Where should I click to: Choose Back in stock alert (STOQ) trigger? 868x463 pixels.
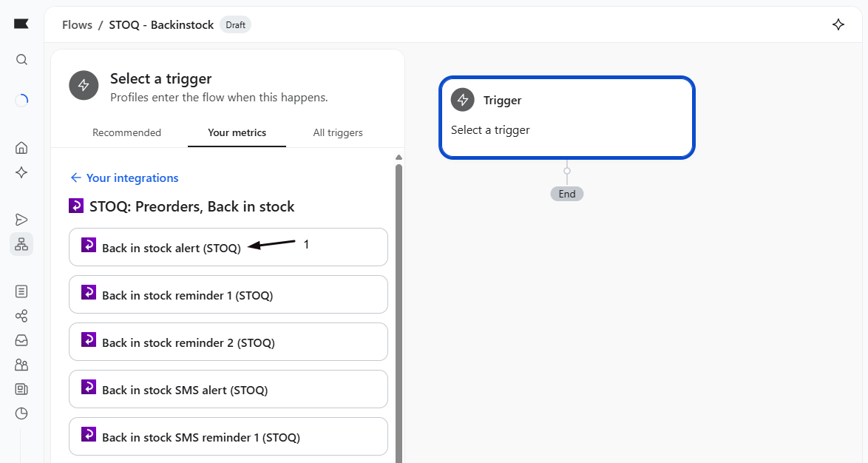pyautogui.click(x=228, y=247)
